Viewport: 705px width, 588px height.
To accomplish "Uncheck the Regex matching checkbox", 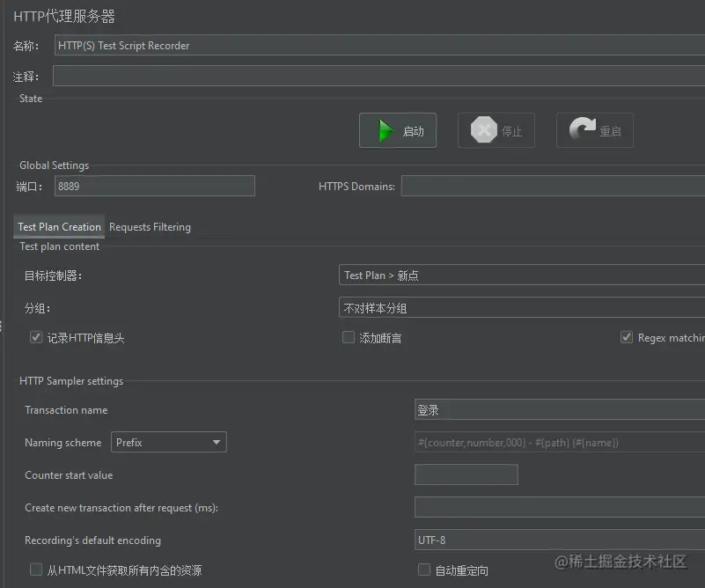I will point(627,337).
